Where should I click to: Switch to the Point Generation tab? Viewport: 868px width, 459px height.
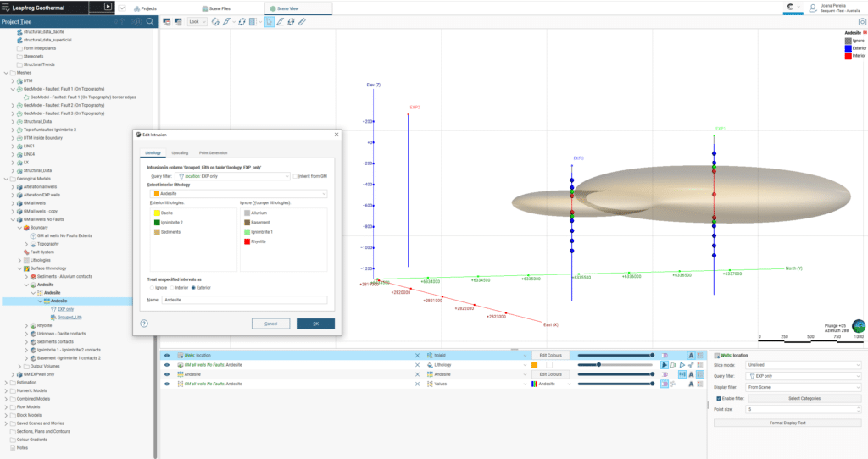tap(213, 152)
